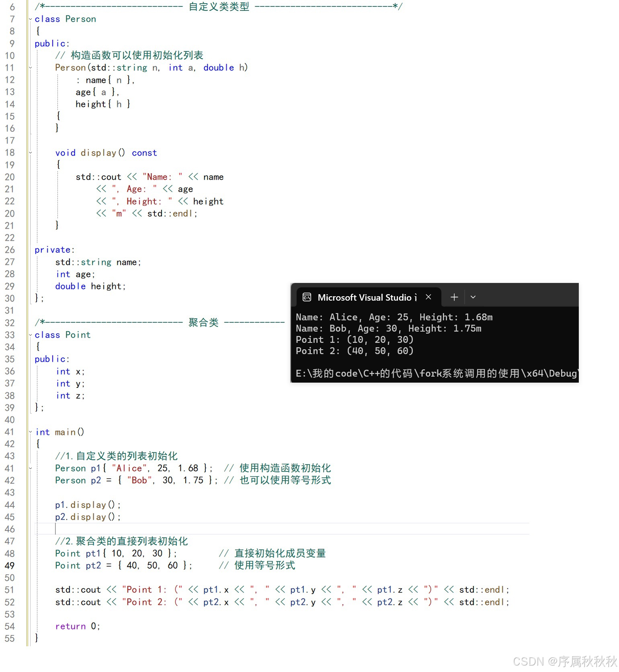Place cursor on the empty line 46
The image size is (619, 672).
(x=281, y=529)
